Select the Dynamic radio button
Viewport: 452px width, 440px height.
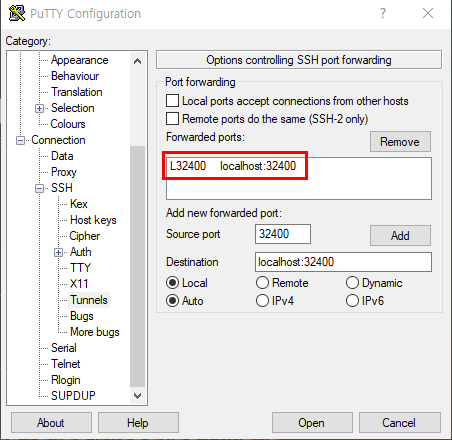coord(352,283)
